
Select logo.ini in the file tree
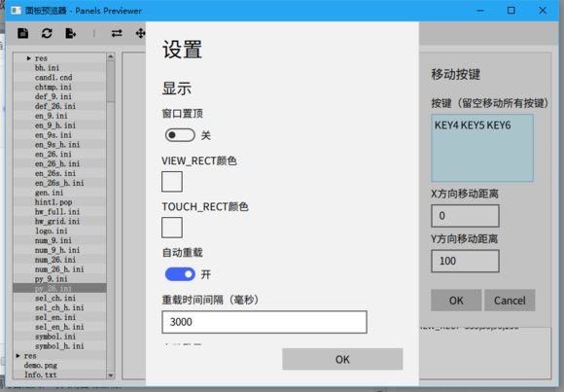pyautogui.click(x=52, y=231)
